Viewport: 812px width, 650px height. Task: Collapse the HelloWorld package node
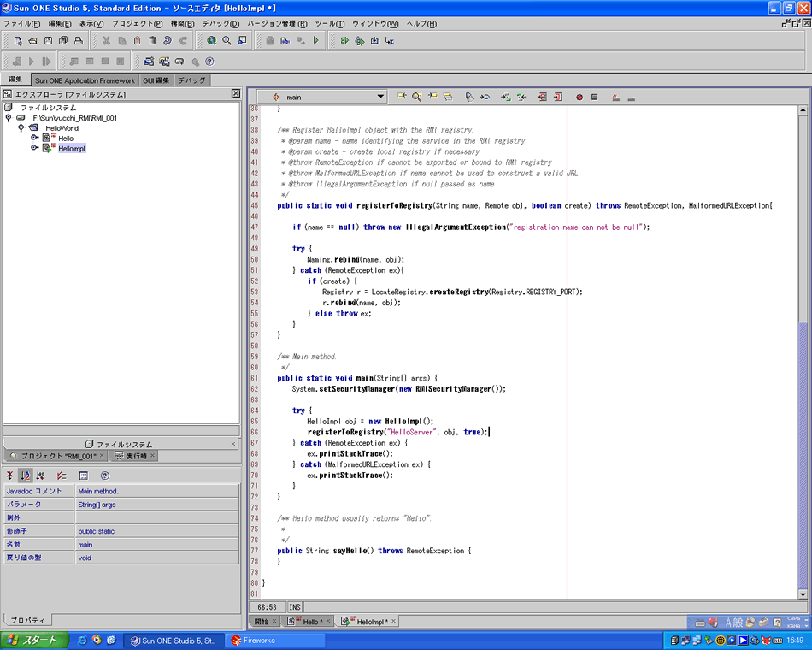pos(21,127)
